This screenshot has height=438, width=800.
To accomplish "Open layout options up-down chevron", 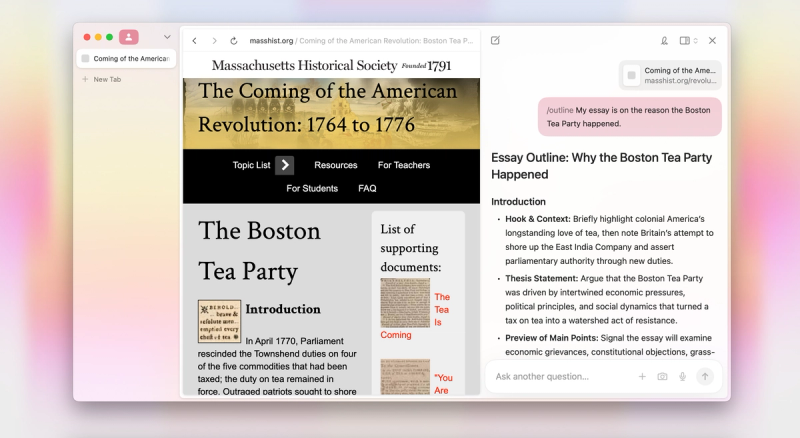I will pos(695,40).
